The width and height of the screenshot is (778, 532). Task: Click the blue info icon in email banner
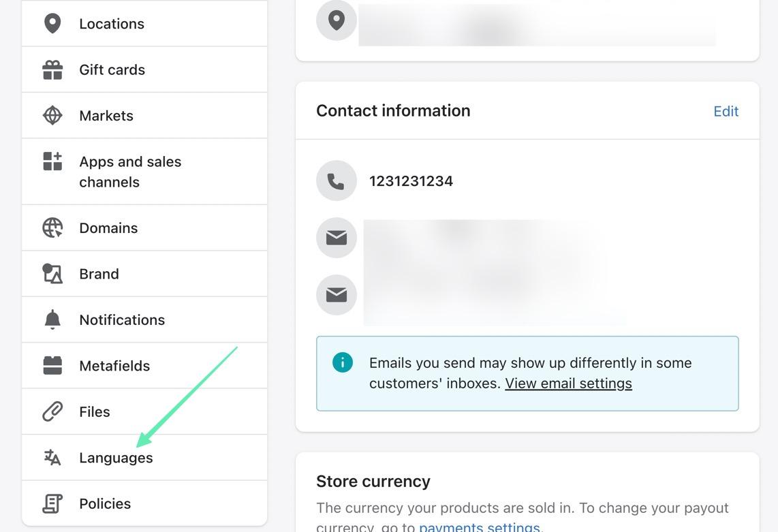[343, 362]
